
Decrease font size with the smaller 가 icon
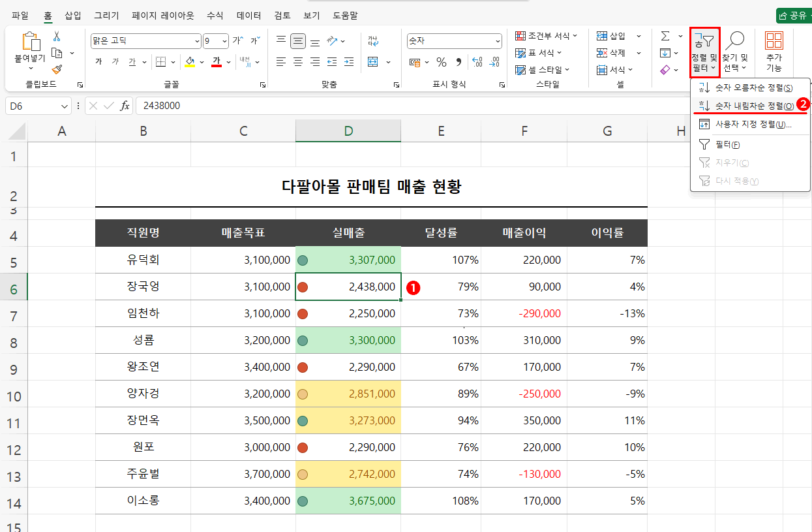pos(255,41)
